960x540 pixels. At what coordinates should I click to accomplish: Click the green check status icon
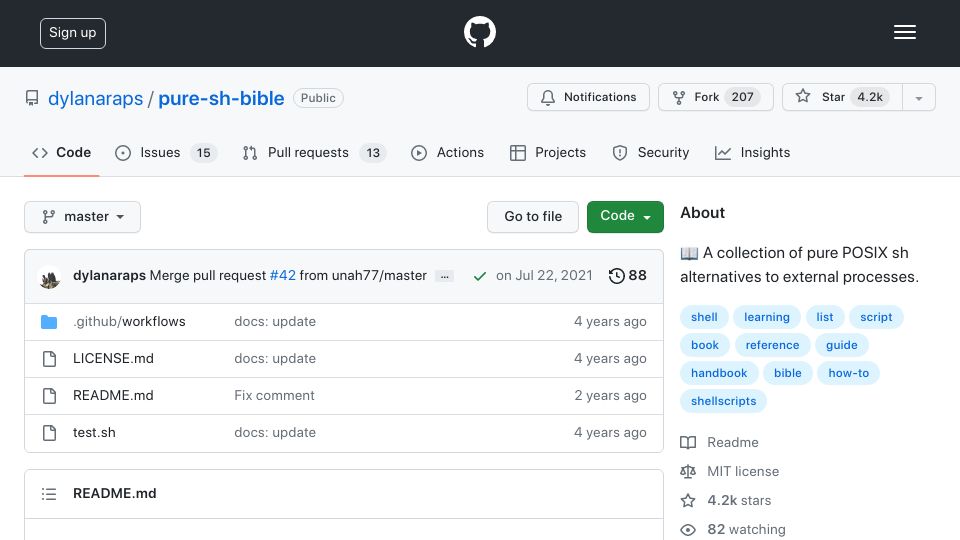479,277
